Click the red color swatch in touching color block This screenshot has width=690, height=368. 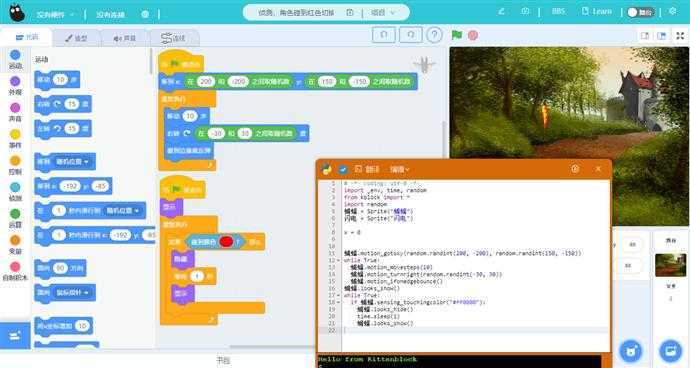[x=226, y=242]
